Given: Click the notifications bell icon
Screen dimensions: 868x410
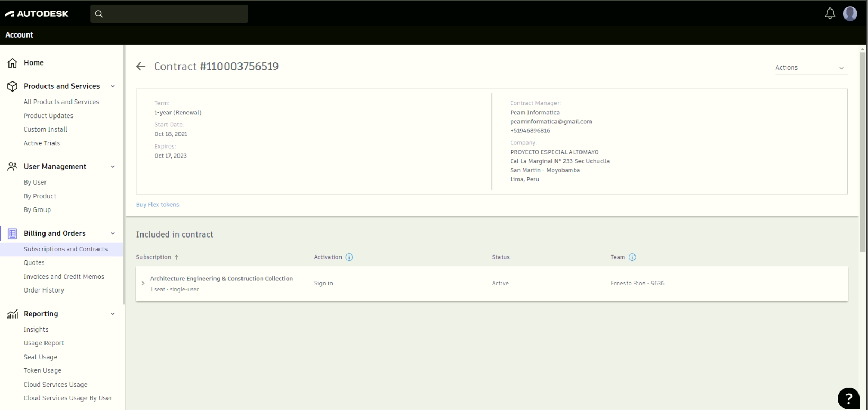Looking at the screenshot, I should click(830, 14).
